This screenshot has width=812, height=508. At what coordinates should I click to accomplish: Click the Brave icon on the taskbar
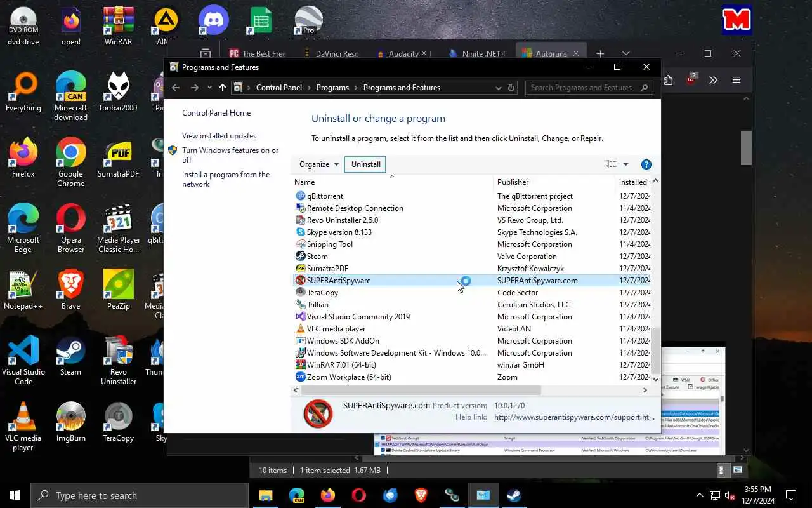tap(421, 495)
